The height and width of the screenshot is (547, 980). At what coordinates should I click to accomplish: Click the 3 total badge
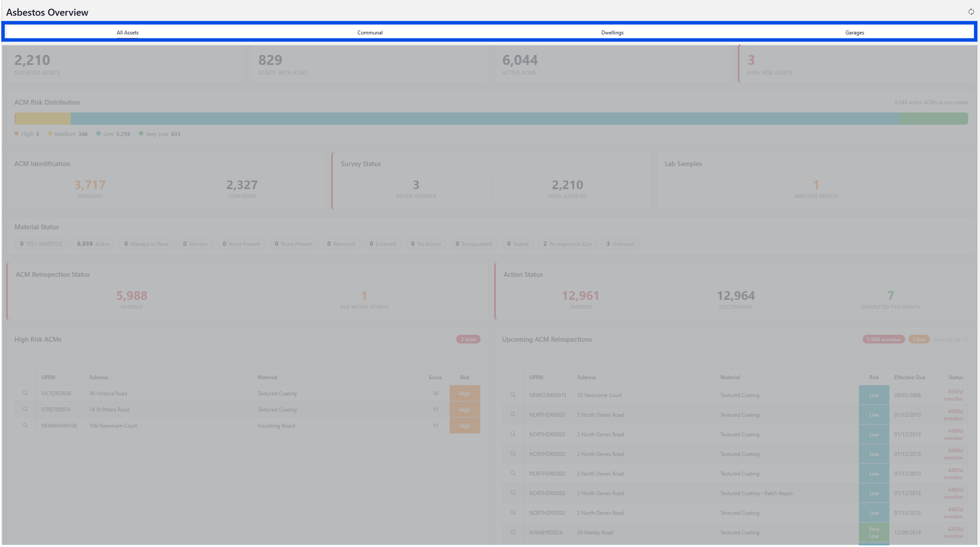click(468, 340)
